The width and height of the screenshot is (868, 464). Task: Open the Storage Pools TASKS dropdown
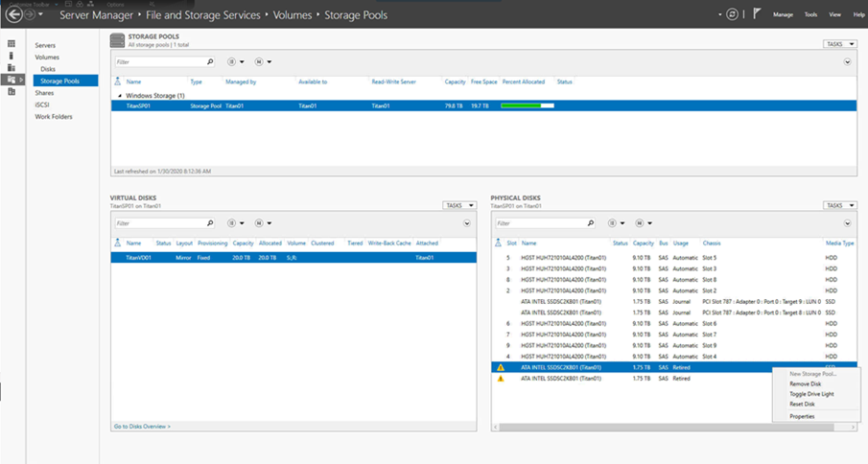pyautogui.click(x=840, y=44)
